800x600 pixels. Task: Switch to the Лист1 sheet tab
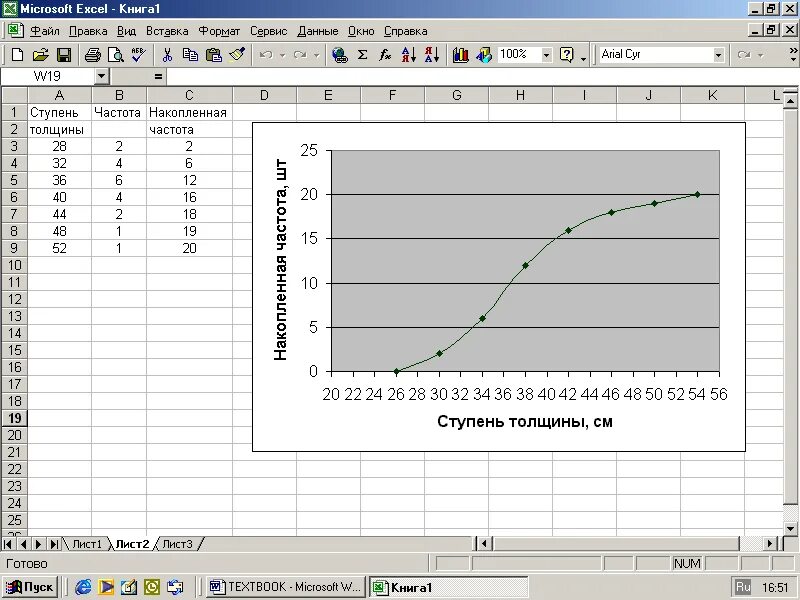87,544
